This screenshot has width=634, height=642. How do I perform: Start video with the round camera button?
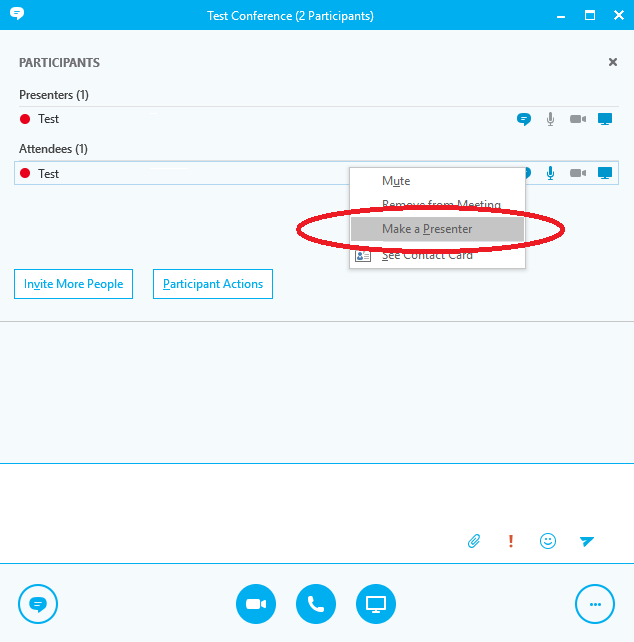(x=256, y=604)
